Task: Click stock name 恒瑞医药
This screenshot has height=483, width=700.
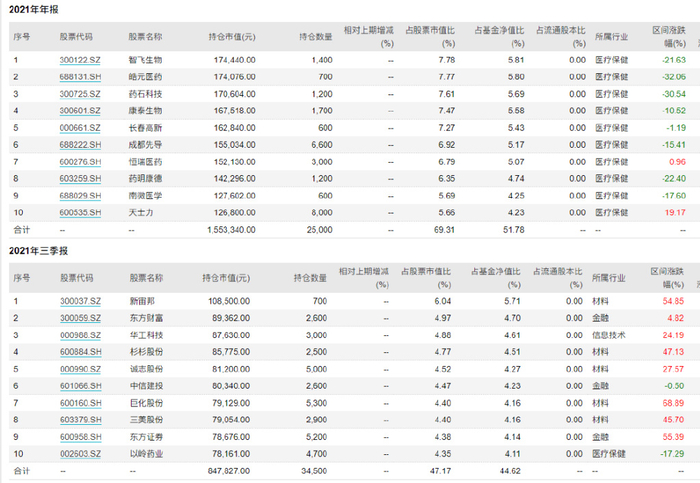Action: tap(145, 162)
